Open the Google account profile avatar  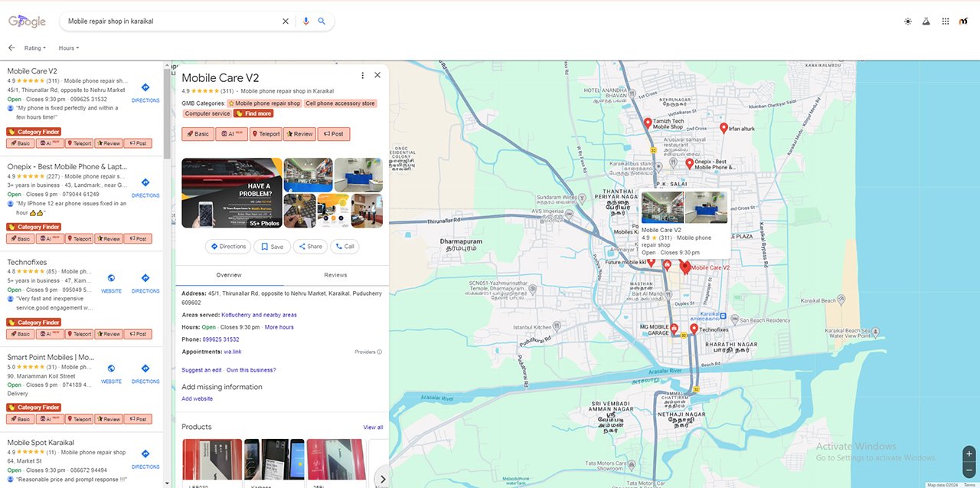964,21
